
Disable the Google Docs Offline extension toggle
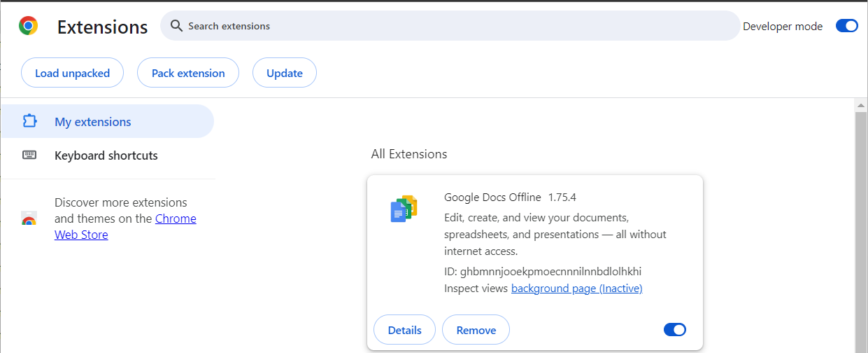click(x=674, y=330)
